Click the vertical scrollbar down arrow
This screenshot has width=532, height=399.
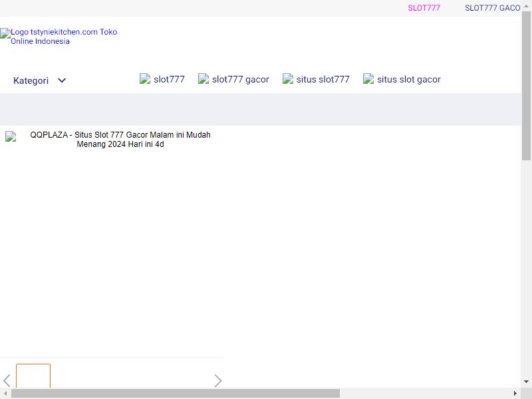pyautogui.click(x=526, y=382)
